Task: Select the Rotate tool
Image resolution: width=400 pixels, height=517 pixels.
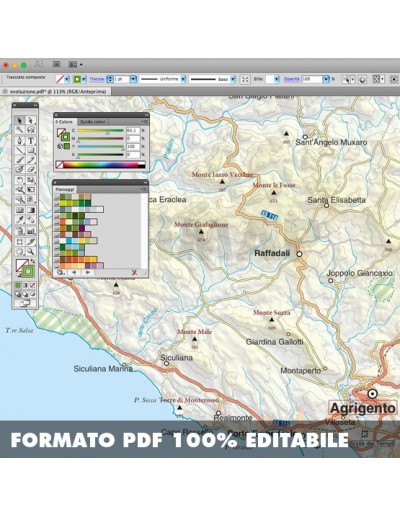Action: click(20, 180)
